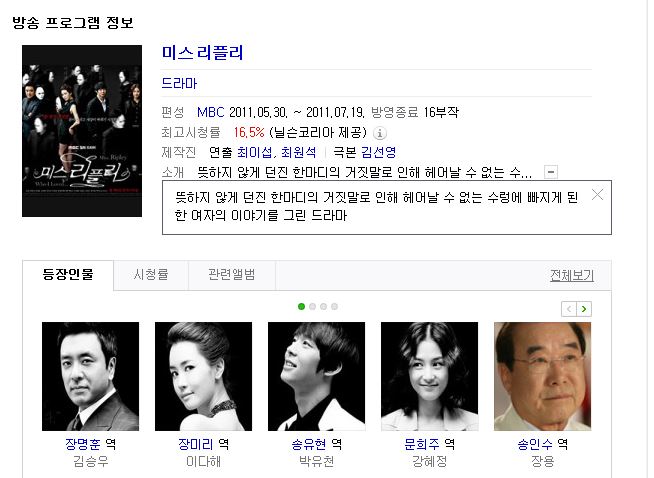Open the 전체보기 link
The image size is (654, 478).
(571, 275)
